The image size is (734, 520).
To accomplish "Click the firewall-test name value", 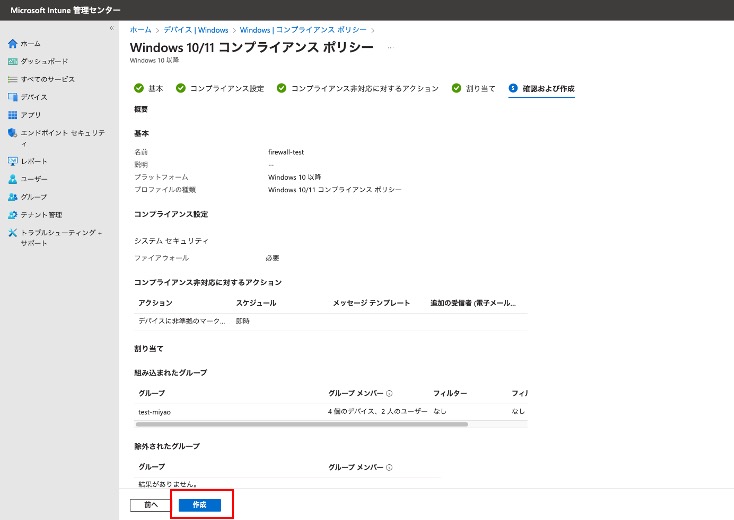I will point(286,152).
